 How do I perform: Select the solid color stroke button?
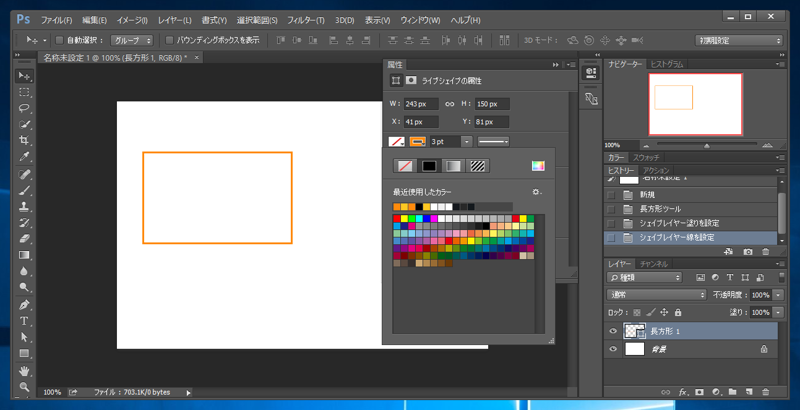tap(429, 166)
